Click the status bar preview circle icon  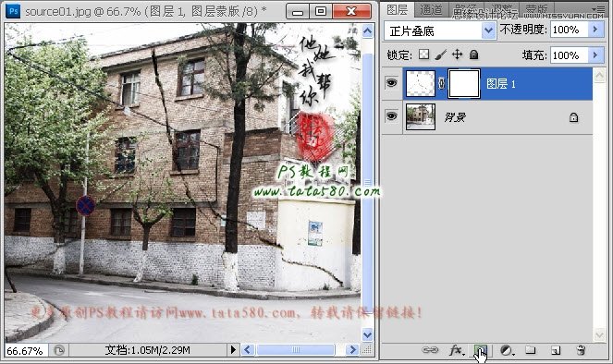(59, 350)
